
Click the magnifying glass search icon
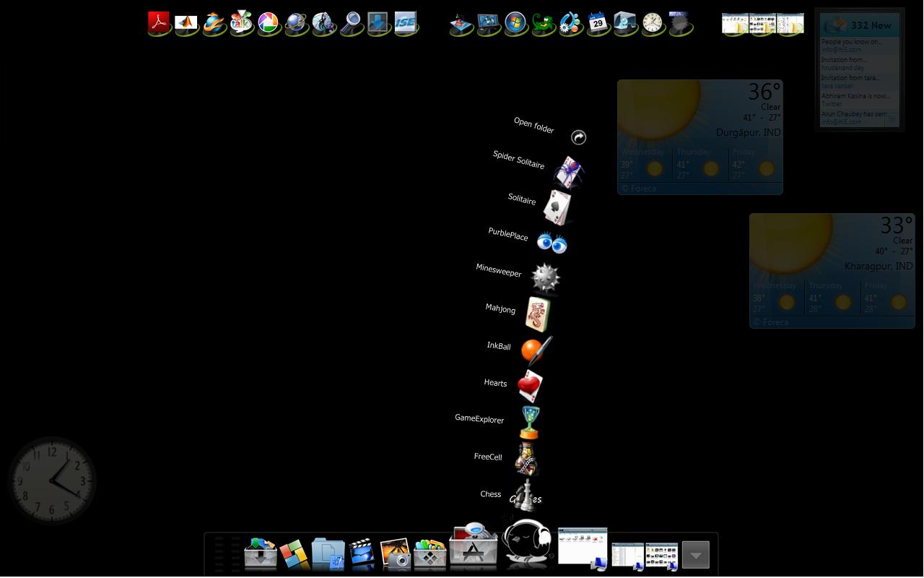click(x=352, y=23)
